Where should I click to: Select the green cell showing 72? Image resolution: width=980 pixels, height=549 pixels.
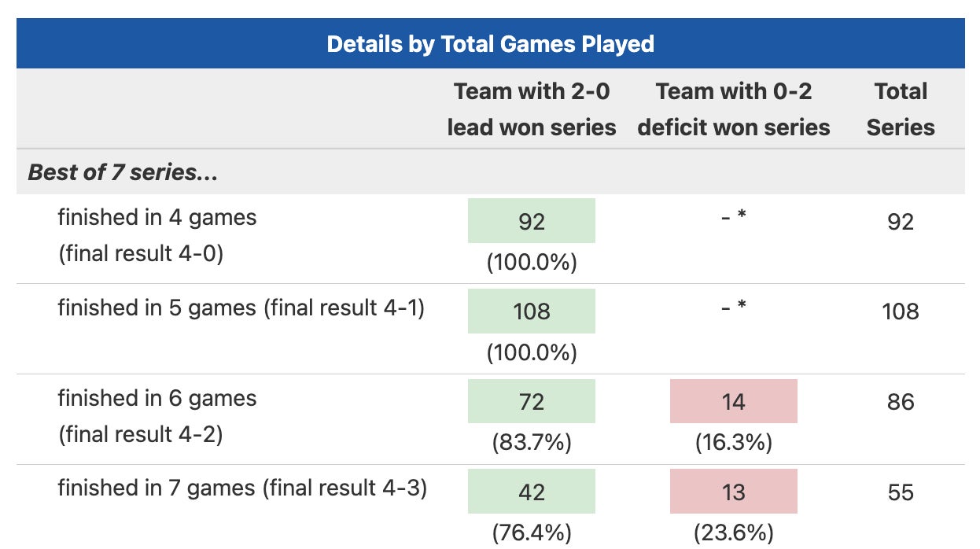point(532,402)
